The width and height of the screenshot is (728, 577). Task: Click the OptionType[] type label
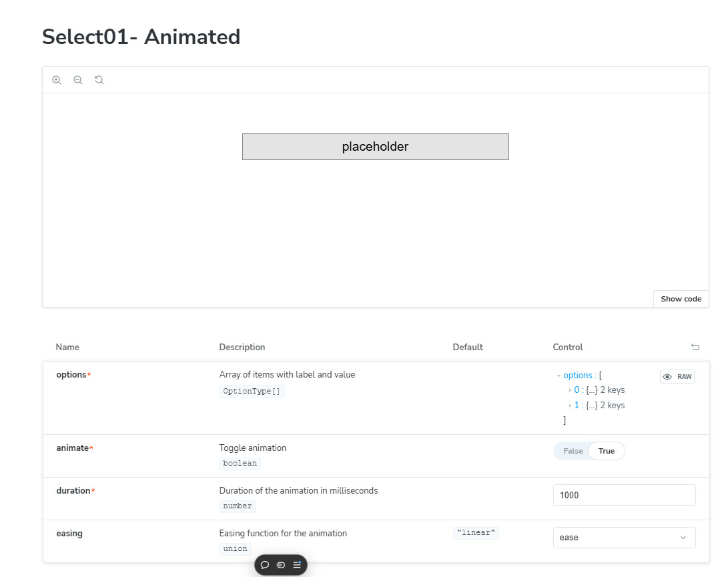pos(252,392)
